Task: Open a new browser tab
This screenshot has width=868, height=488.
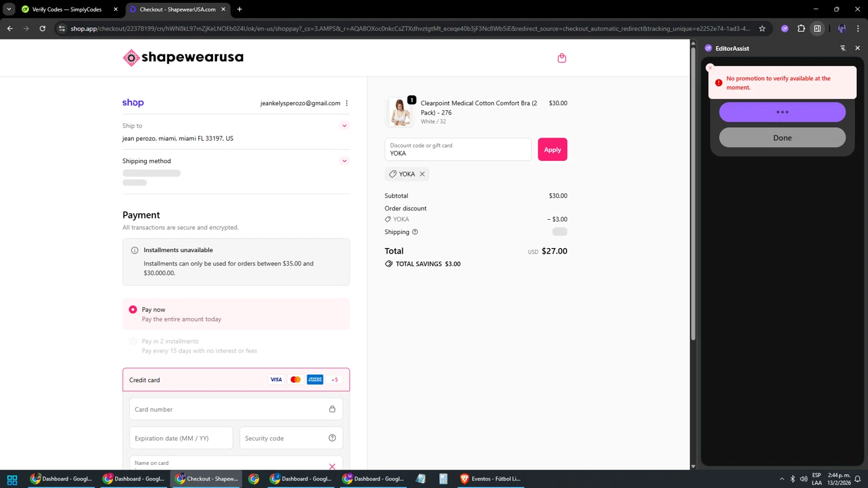Action: coord(240,9)
